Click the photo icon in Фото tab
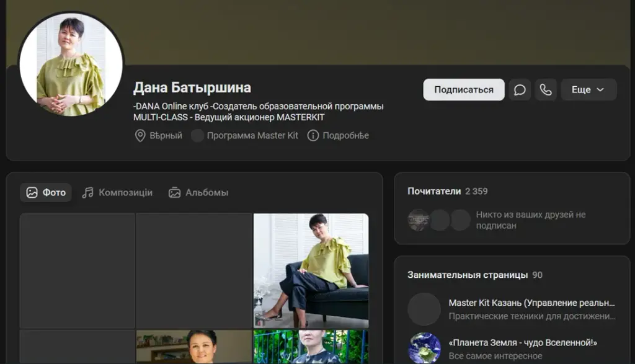This screenshot has width=635, height=364. [x=32, y=192]
